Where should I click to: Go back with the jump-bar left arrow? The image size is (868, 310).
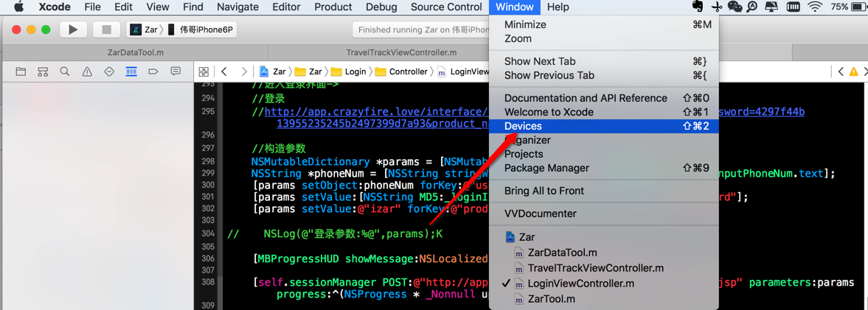pyautogui.click(x=223, y=71)
